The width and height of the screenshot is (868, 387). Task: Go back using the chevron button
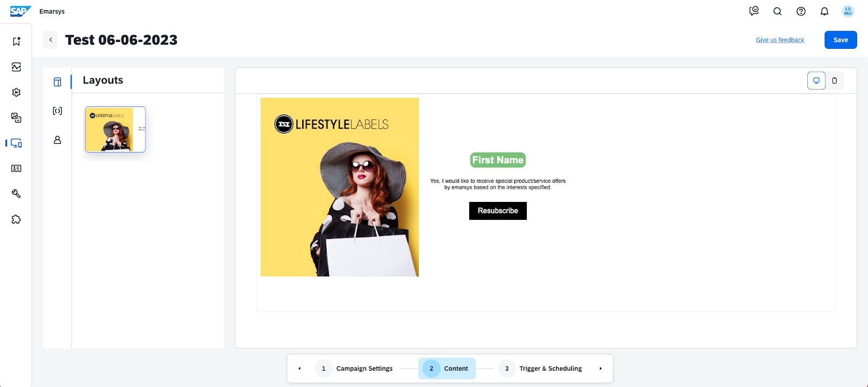50,40
